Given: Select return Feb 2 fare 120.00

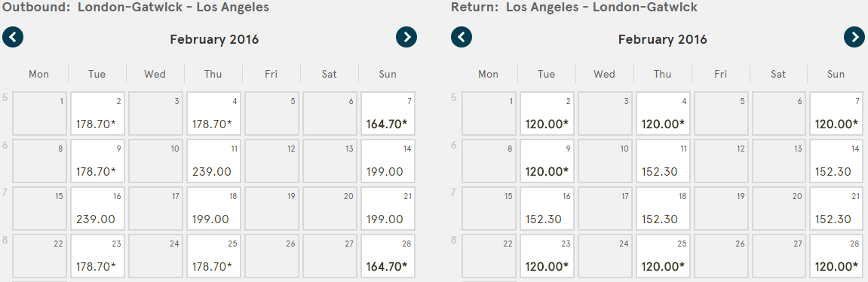Looking at the screenshot, I should [x=547, y=114].
